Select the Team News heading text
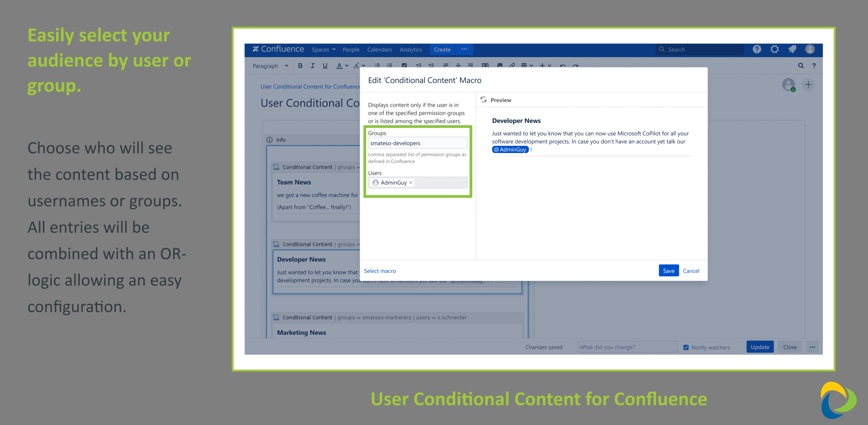Viewport: 868px width, 425px height. click(294, 182)
